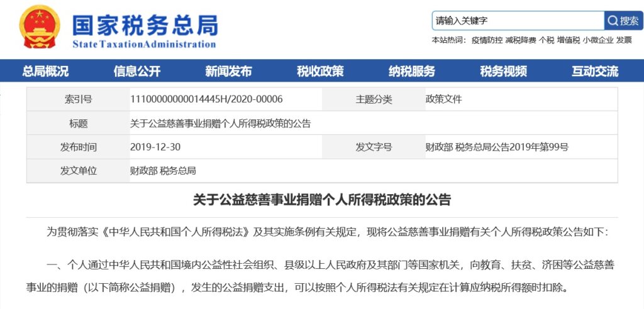Open the 总局概况 menu
The width and height of the screenshot is (644, 309).
tap(45, 72)
